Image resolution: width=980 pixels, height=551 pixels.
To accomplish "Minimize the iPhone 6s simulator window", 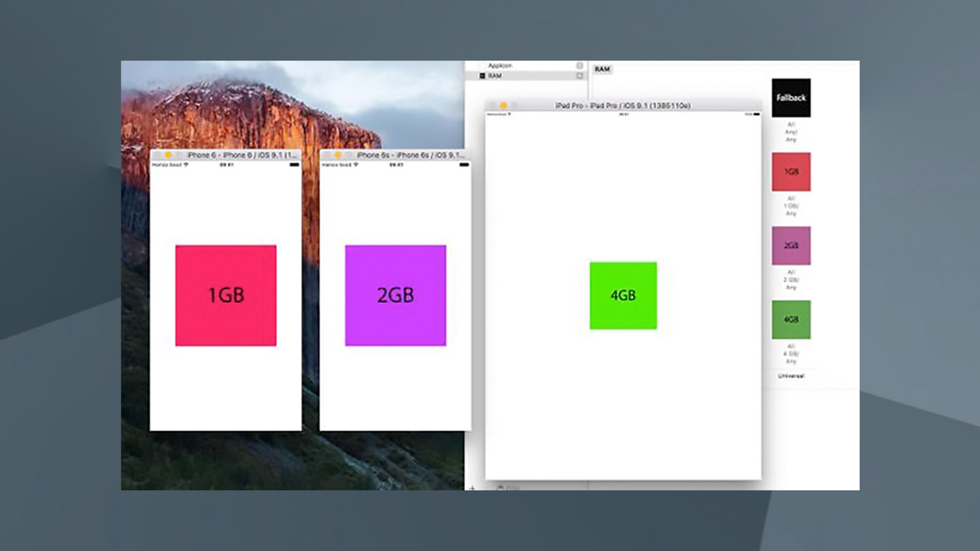I will tap(337, 155).
